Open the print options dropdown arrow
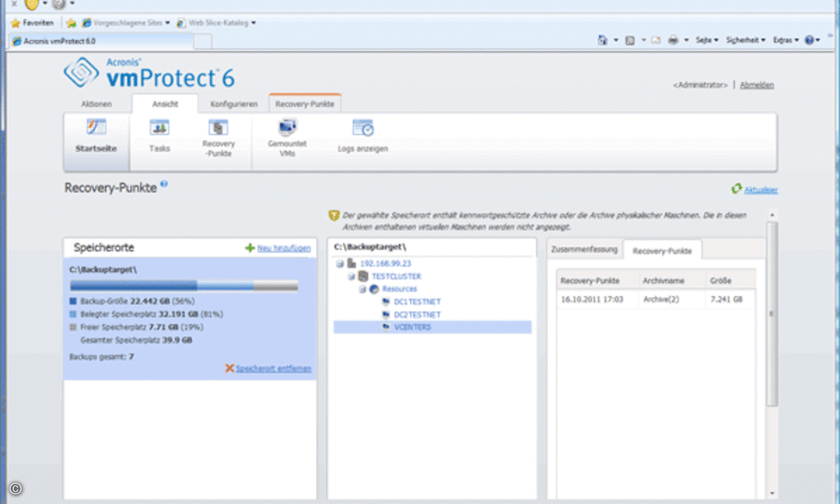This screenshot has height=504, width=840. (x=687, y=41)
